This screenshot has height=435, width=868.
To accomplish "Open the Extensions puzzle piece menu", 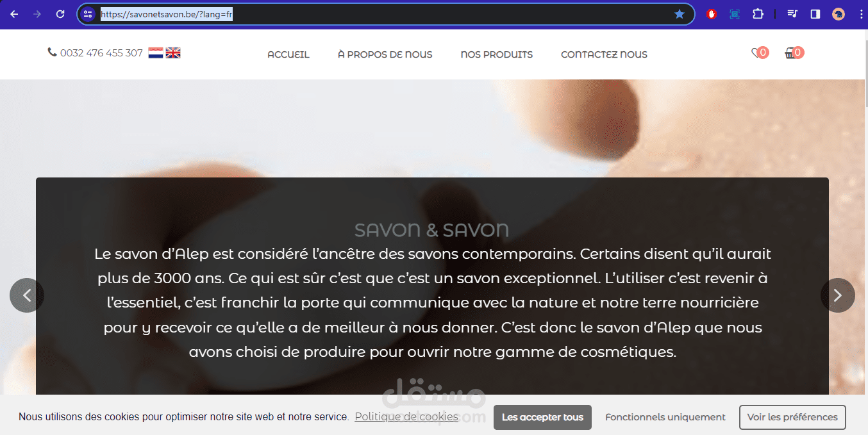I will click(x=758, y=14).
